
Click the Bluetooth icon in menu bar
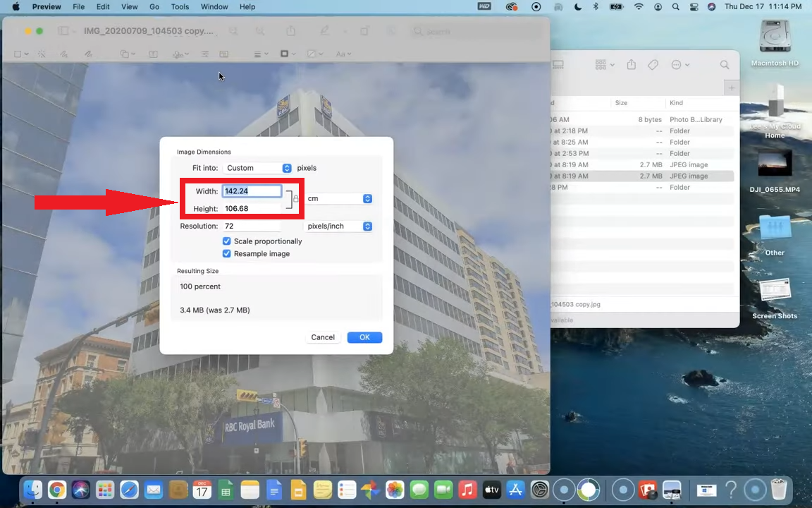[596, 7]
